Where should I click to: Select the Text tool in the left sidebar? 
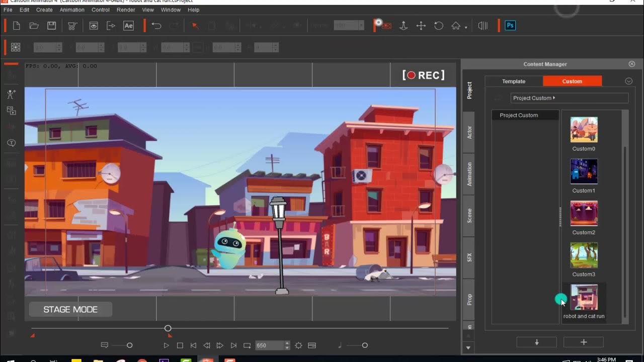pos(11,143)
